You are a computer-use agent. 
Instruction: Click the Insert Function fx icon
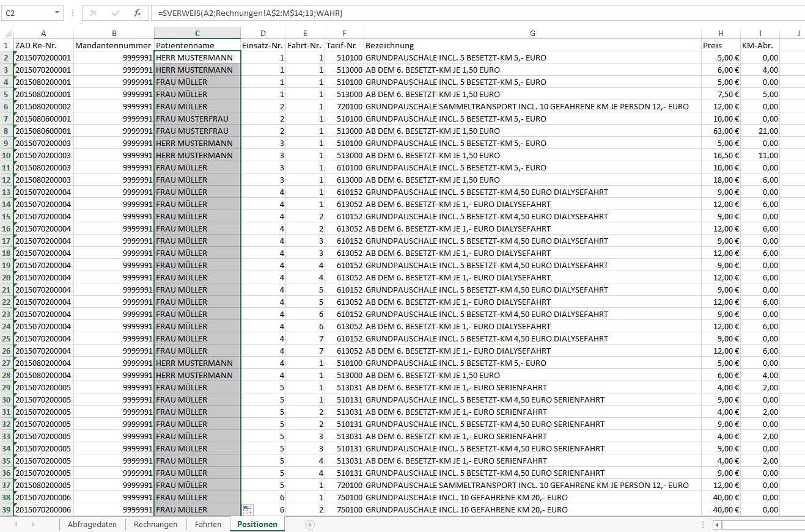[x=138, y=13]
